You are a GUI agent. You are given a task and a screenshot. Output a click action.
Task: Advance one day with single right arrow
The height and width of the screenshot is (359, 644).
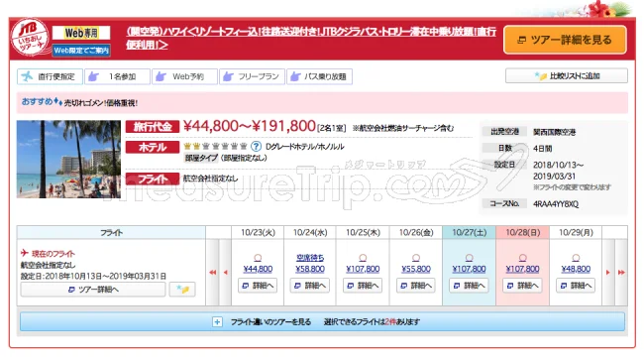click(608, 273)
